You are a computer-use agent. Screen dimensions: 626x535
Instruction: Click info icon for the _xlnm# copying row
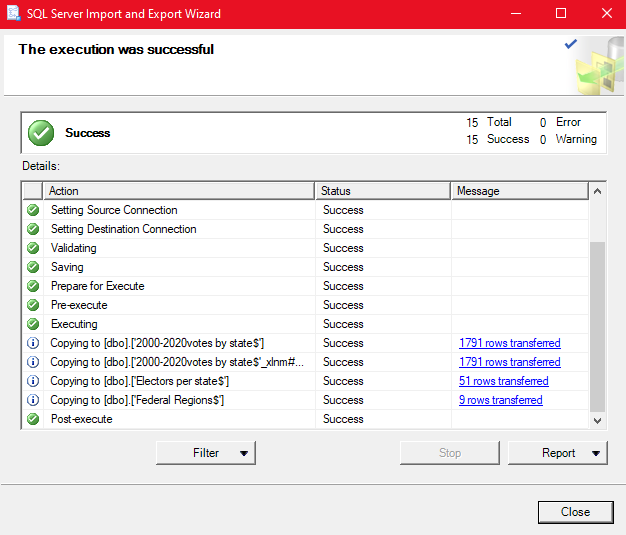(33, 362)
